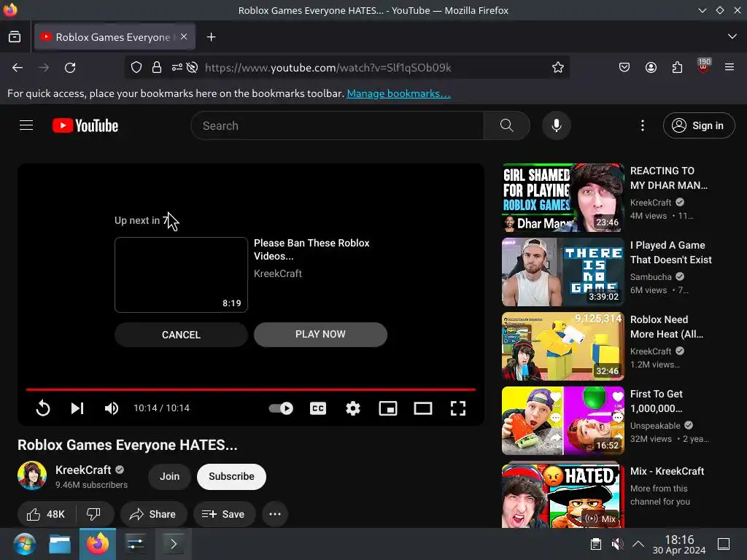Open a new tab
The image size is (747, 560).
(211, 36)
